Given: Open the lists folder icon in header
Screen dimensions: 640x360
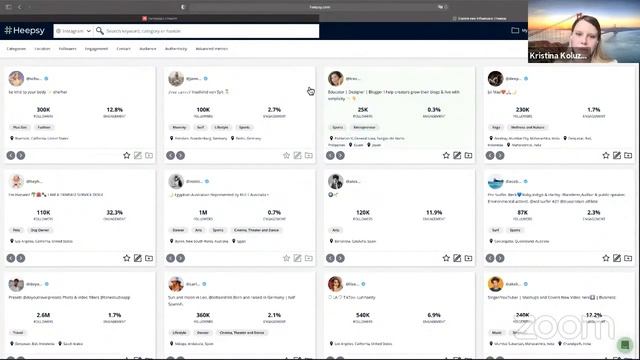Looking at the screenshot, I should (515, 30).
